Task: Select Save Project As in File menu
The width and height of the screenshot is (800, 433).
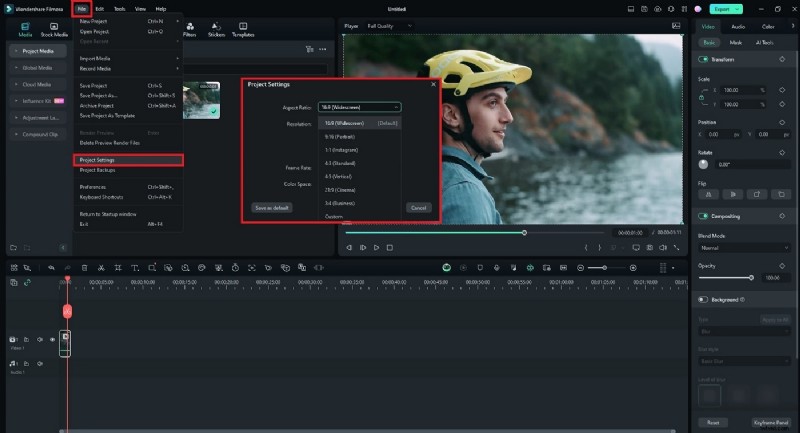Action: point(98,95)
